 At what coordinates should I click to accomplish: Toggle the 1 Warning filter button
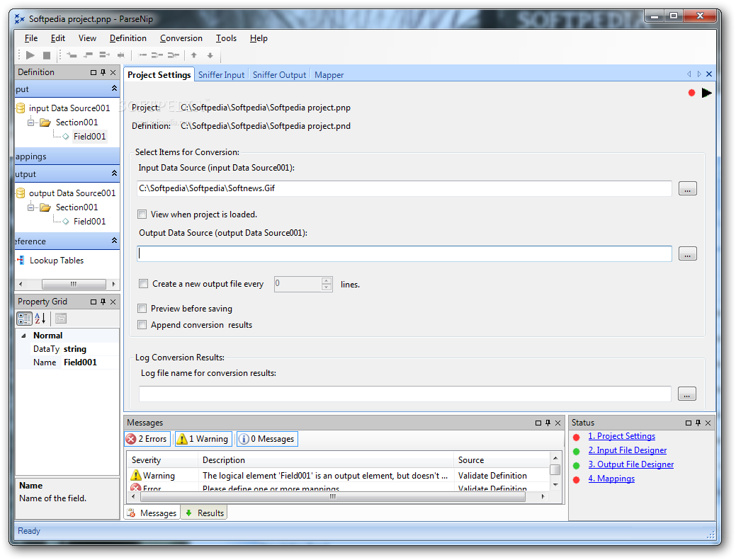point(203,438)
